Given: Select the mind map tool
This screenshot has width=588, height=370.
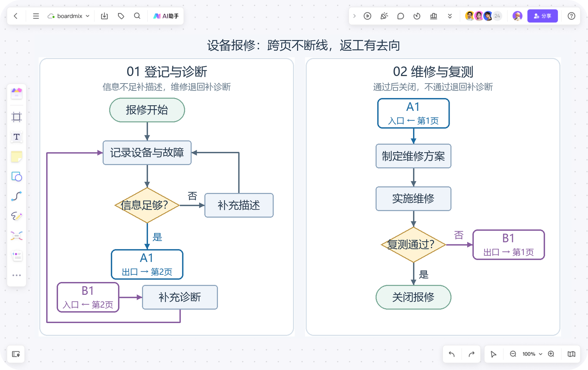Looking at the screenshot, I should [17, 236].
